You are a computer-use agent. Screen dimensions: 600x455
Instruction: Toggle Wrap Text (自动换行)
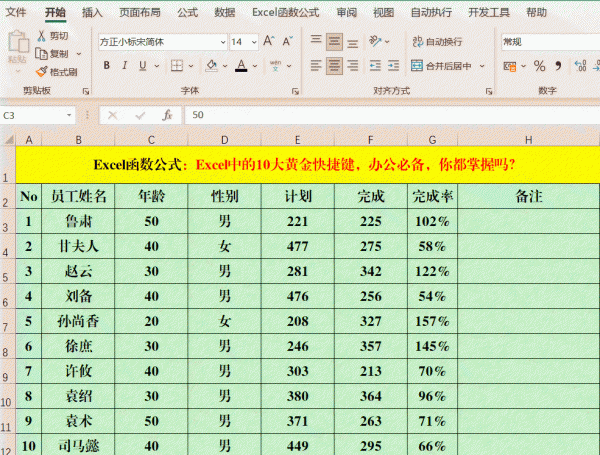coord(437,41)
